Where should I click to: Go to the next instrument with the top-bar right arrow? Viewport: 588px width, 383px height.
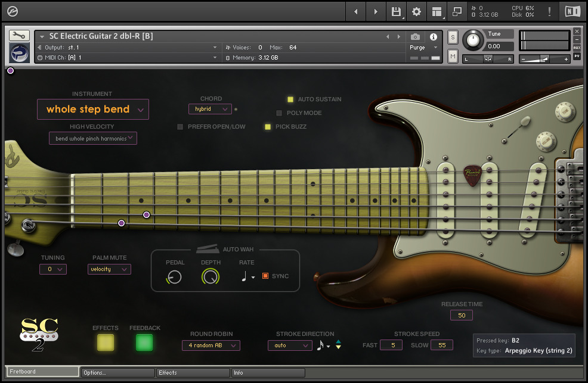click(375, 11)
